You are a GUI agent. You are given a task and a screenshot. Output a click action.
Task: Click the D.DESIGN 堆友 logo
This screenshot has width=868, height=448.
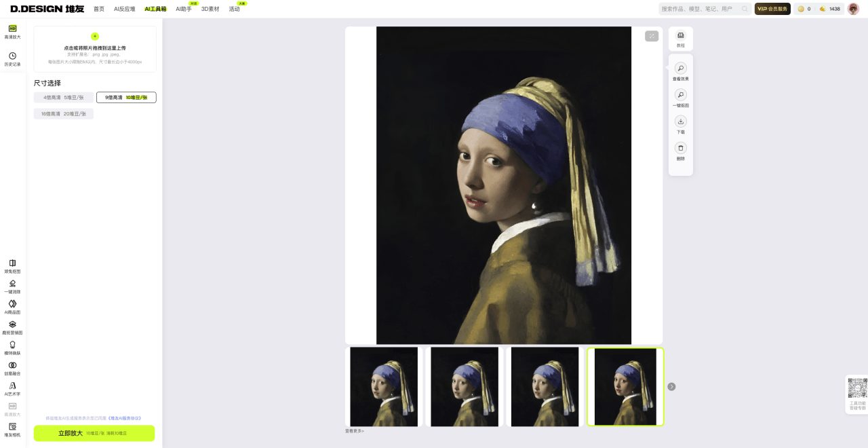click(x=47, y=9)
